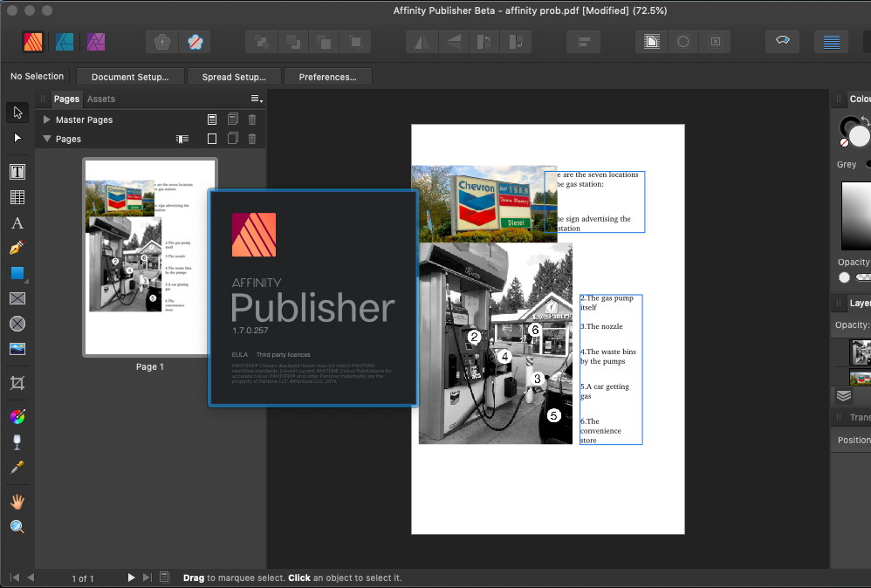871x588 pixels.
Task: Select the Transparency wine glass tool
Action: pos(17,442)
